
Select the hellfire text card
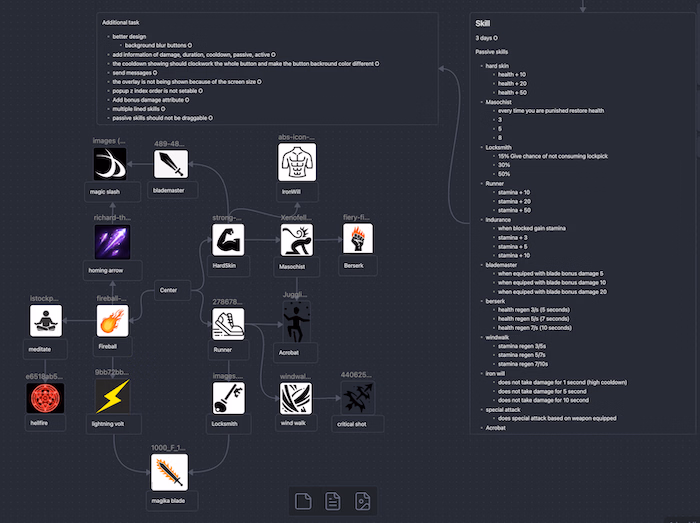pos(45,423)
